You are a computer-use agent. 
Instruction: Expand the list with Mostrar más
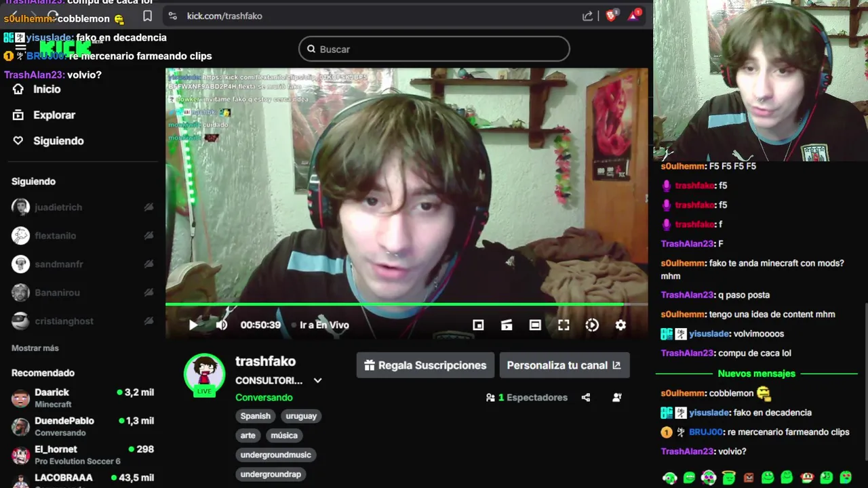35,348
